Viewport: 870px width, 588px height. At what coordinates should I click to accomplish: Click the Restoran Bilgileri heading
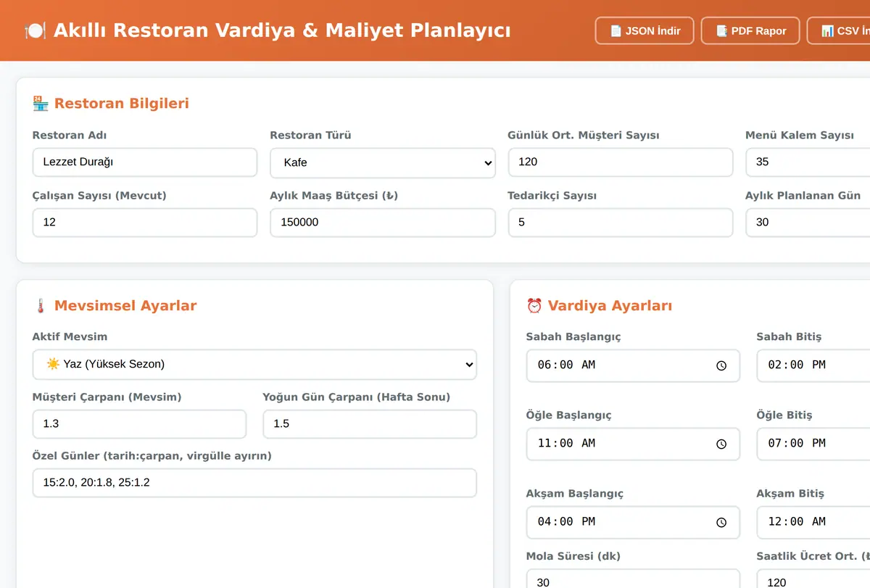tap(122, 103)
